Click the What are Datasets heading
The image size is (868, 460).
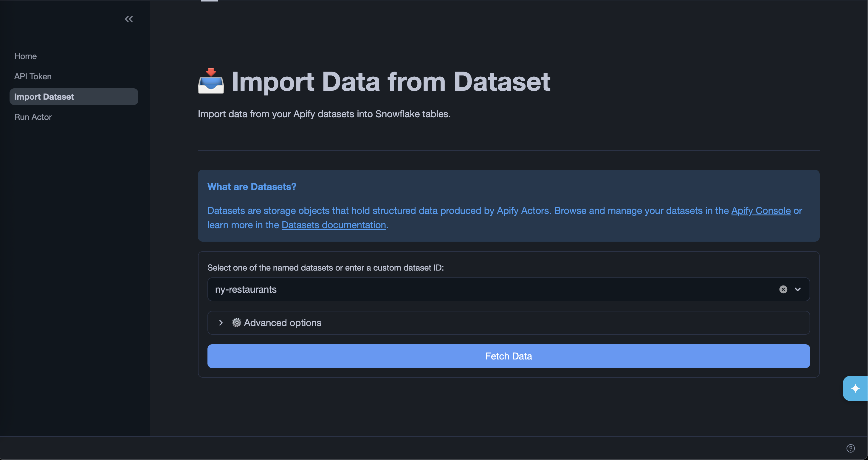pyautogui.click(x=252, y=186)
